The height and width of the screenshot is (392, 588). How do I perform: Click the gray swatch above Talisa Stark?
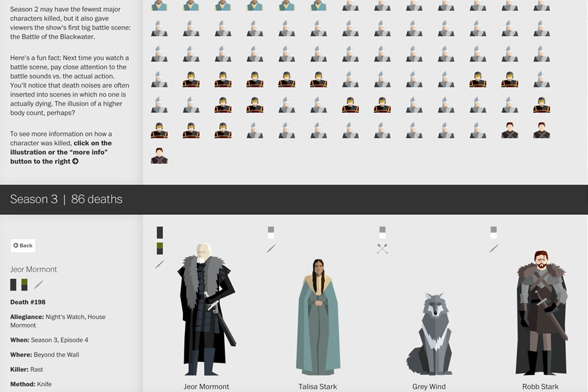pos(271,229)
